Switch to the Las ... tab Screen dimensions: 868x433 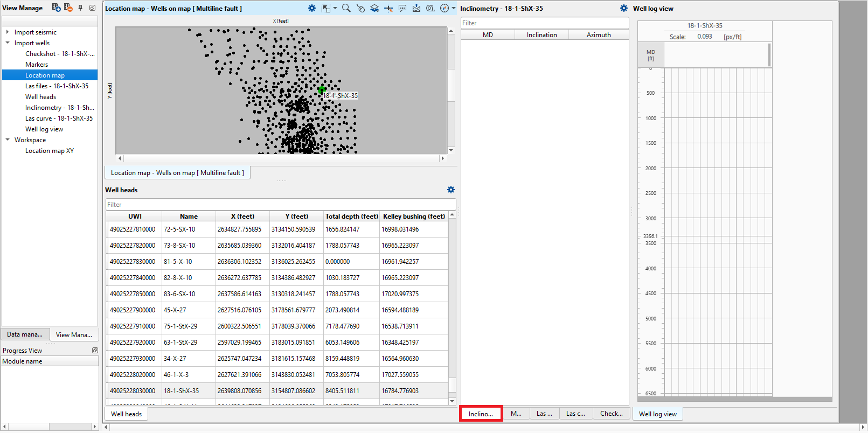pos(544,414)
